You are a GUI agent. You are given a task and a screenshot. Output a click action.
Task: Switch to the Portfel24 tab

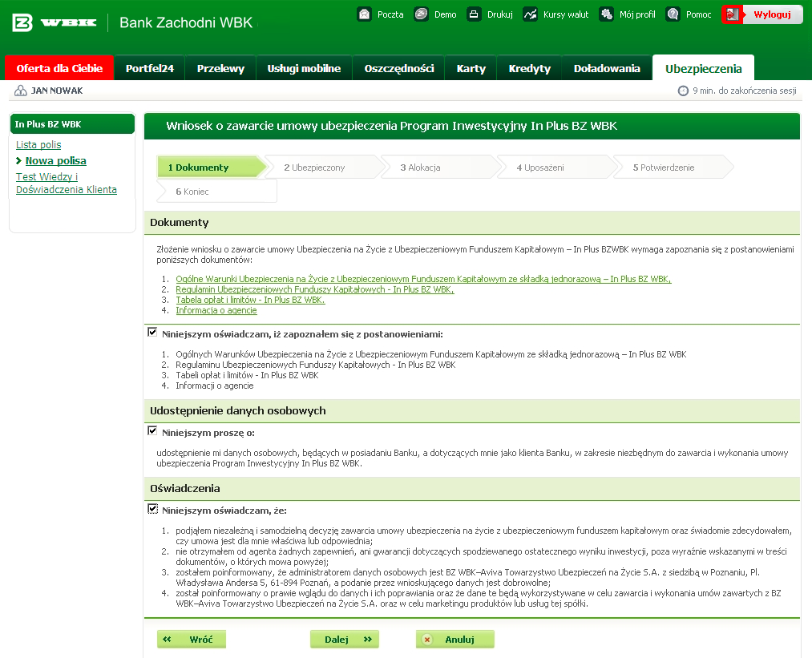150,68
